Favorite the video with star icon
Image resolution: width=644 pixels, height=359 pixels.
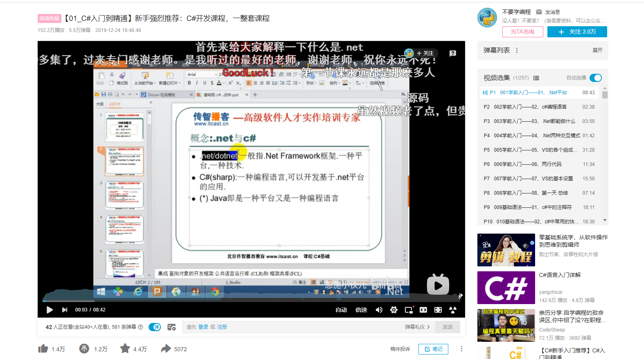125,348
